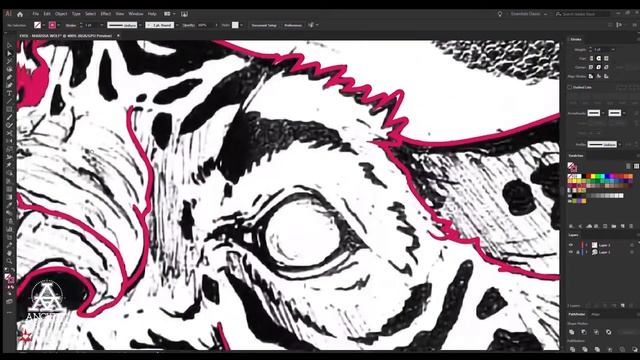This screenshot has height=360, width=640.
Task: Align stroke to outside icon
Action: tap(606, 76)
